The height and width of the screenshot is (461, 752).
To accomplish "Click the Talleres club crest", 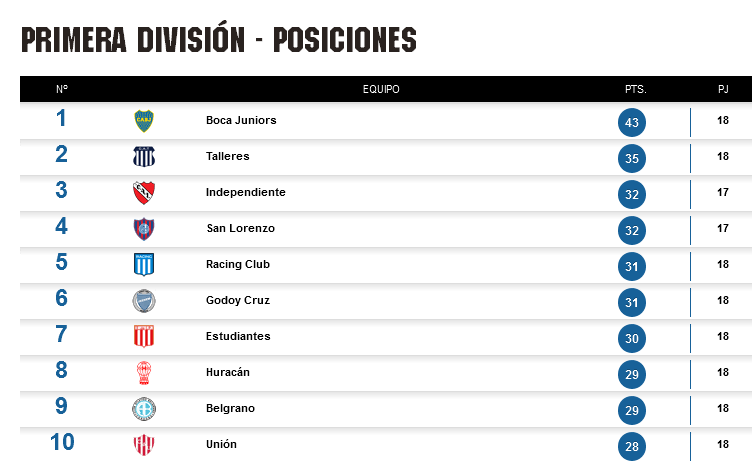I will click(144, 157).
